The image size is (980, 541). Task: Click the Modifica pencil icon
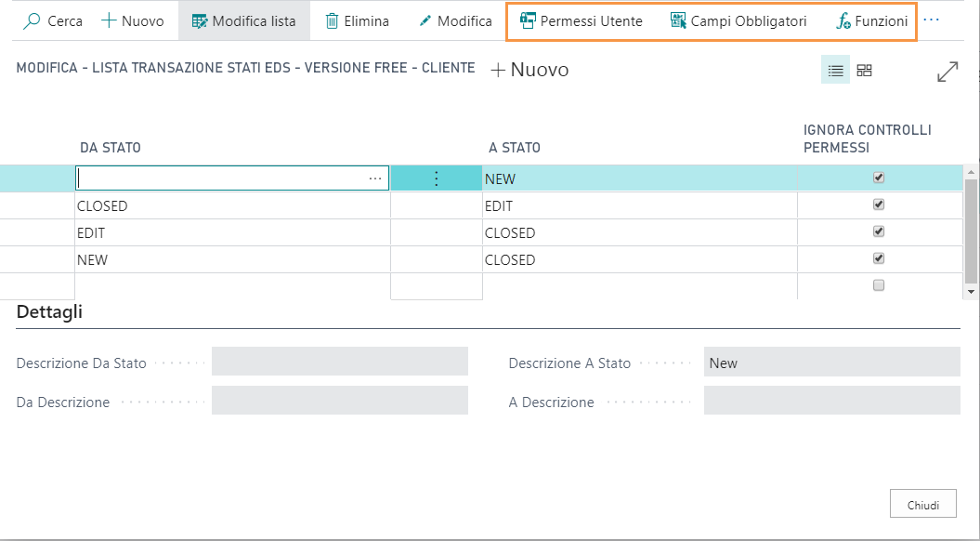click(x=425, y=21)
